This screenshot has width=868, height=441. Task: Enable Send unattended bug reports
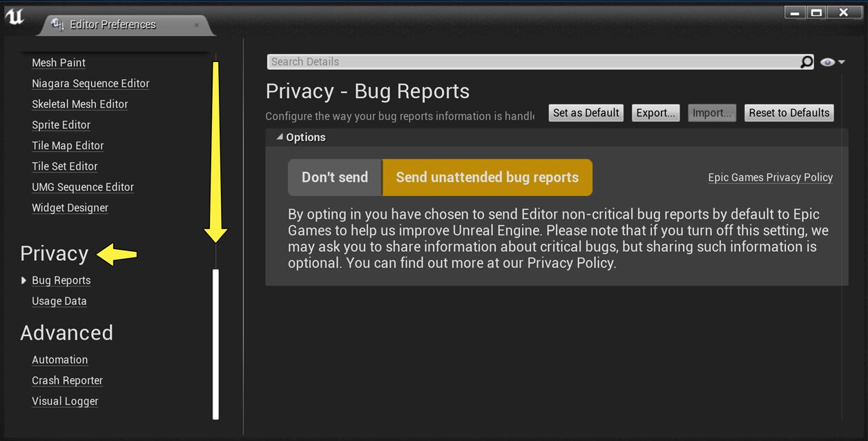pos(488,177)
